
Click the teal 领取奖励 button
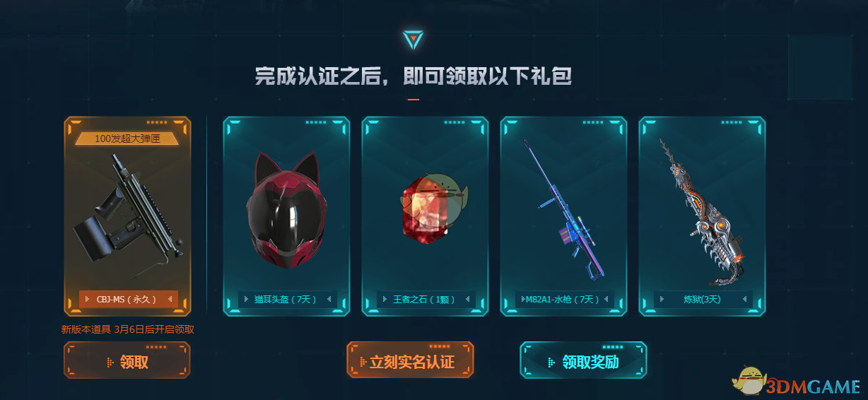tap(583, 360)
